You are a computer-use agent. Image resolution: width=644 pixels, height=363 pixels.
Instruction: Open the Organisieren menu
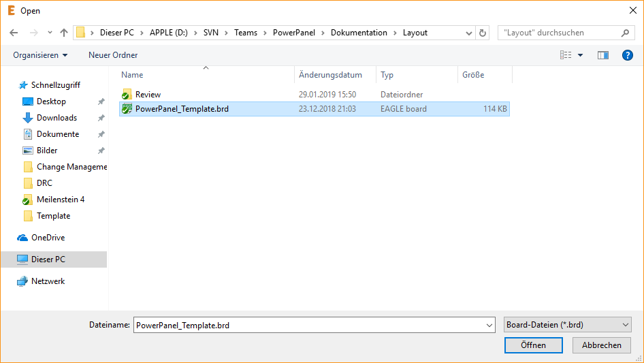(40, 55)
